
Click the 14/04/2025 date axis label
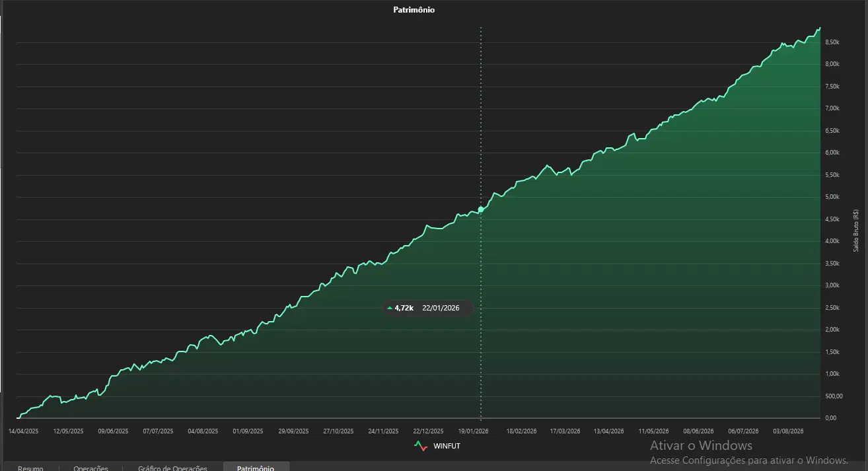point(24,431)
